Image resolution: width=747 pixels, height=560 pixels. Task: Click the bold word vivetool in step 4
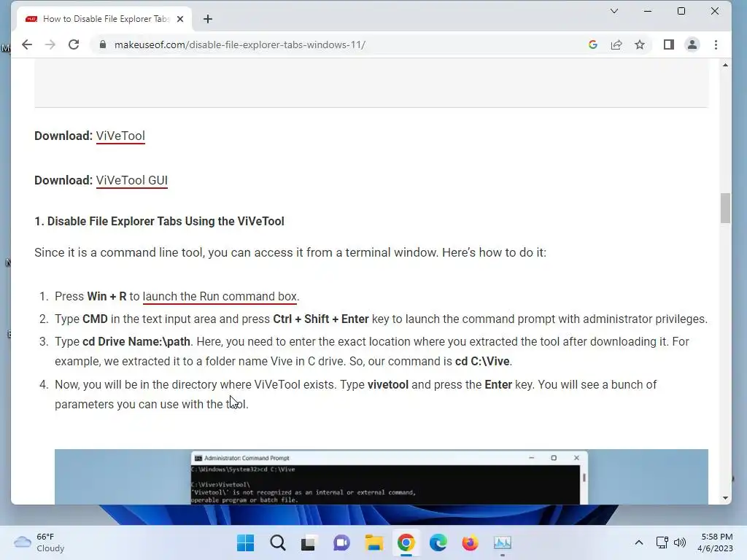(x=388, y=385)
